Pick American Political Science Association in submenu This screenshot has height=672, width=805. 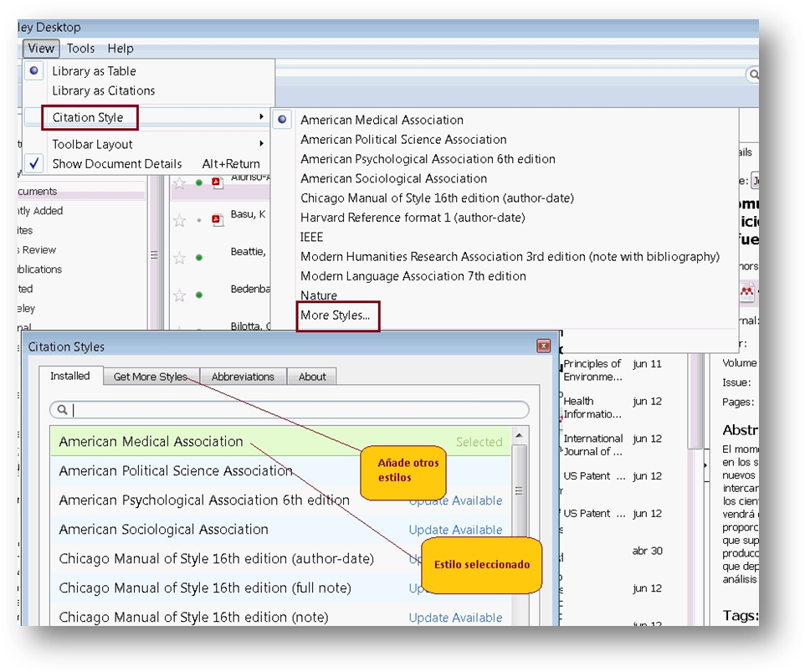(x=403, y=140)
